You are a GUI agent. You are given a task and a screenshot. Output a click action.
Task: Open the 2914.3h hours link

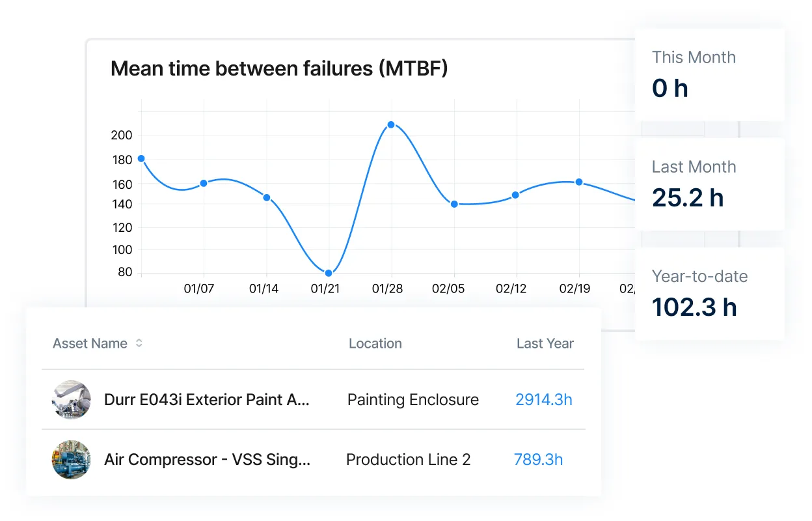coord(544,399)
